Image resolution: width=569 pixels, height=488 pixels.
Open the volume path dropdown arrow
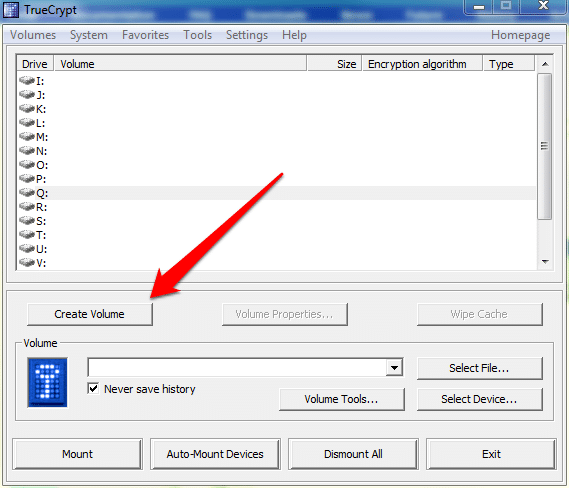[394, 368]
